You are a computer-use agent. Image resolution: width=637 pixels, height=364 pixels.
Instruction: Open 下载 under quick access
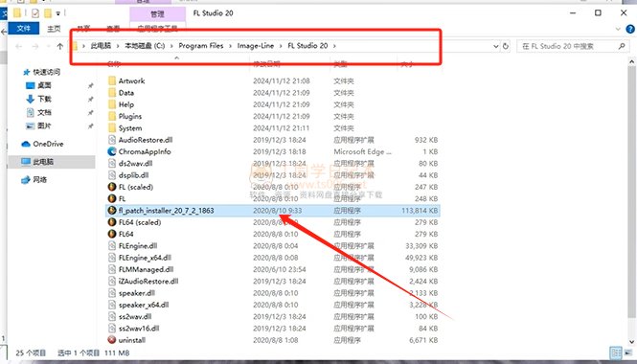coord(44,99)
